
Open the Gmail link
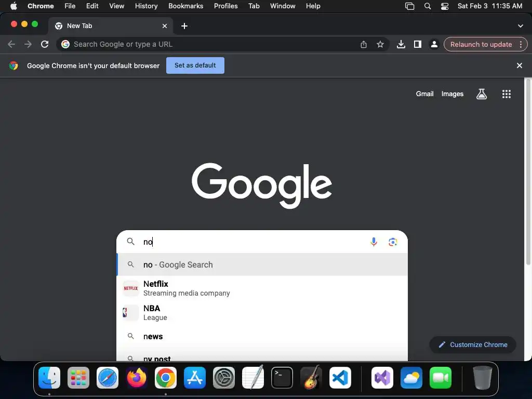[424, 94]
